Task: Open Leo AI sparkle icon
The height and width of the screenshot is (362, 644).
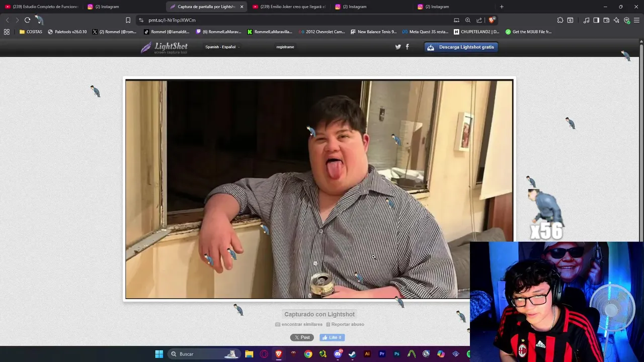Action: [616, 20]
